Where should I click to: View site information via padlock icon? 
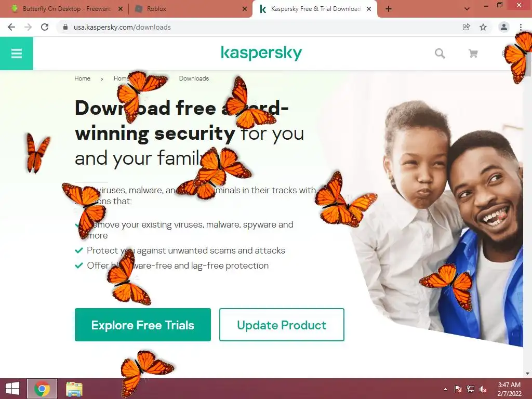[x=65, y=27]
